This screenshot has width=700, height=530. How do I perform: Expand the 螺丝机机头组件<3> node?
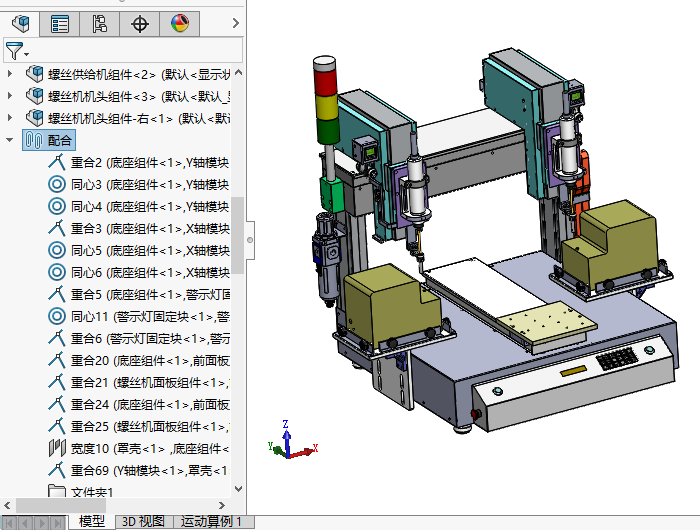[x=10, y=95]
